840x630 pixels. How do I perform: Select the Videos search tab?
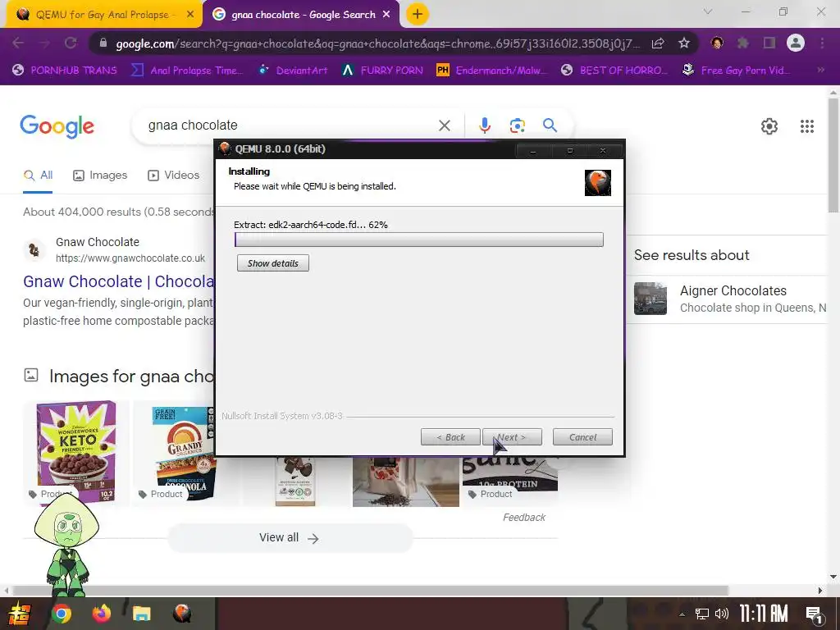pyautogui.click(x=174, y=176)
